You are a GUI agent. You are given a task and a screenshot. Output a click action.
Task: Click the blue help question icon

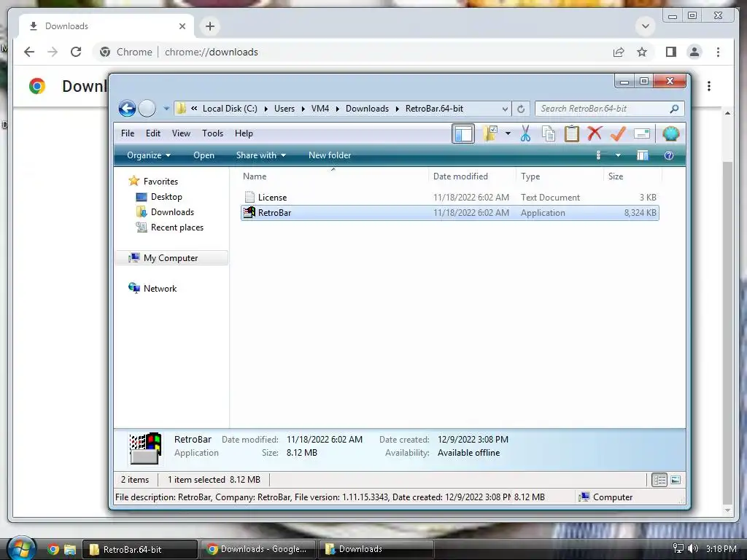coord(669,155)
